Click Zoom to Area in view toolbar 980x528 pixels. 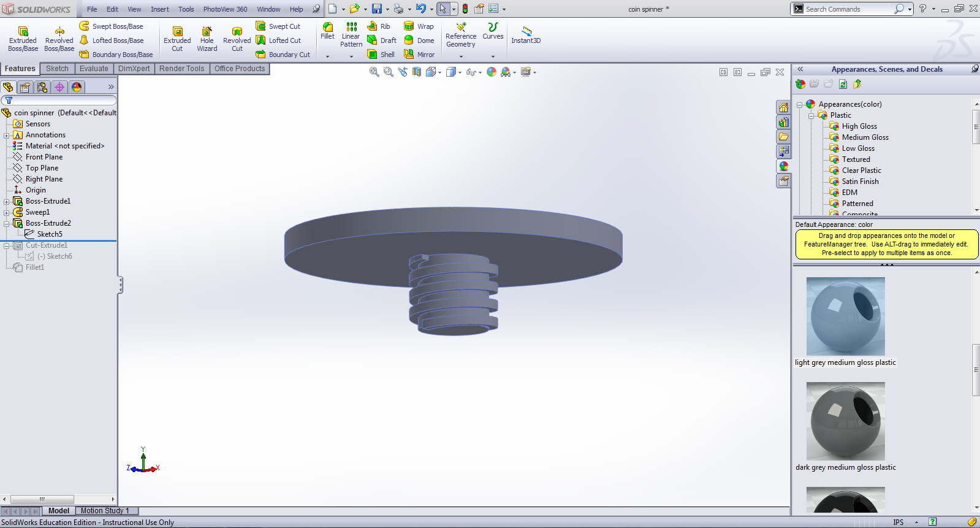coord(388,72)
